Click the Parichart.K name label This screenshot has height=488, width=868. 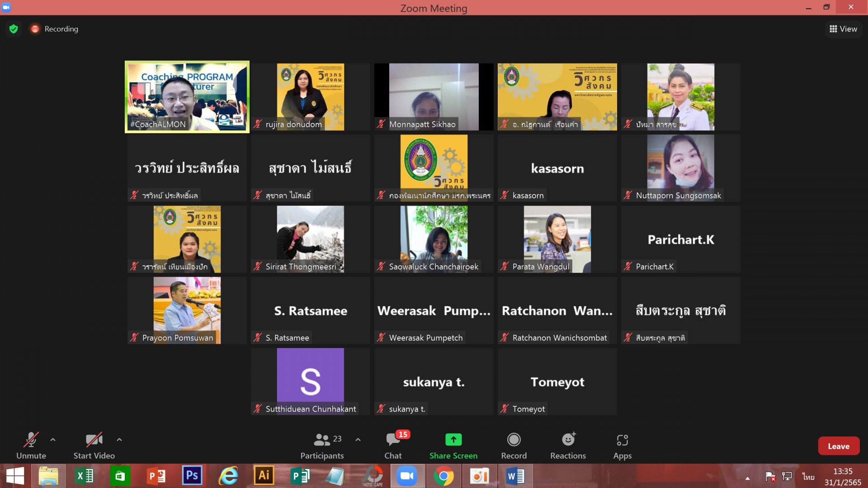pos(655,267)
